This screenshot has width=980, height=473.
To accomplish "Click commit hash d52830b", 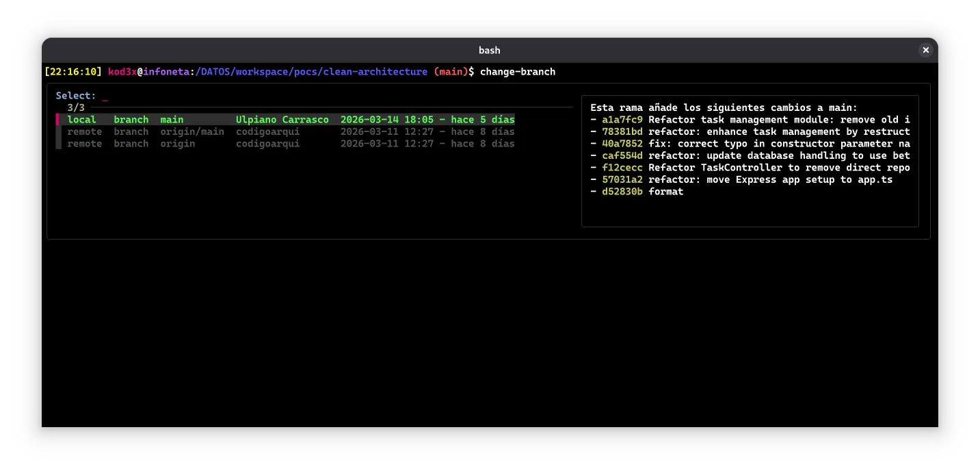I will 622,192.
